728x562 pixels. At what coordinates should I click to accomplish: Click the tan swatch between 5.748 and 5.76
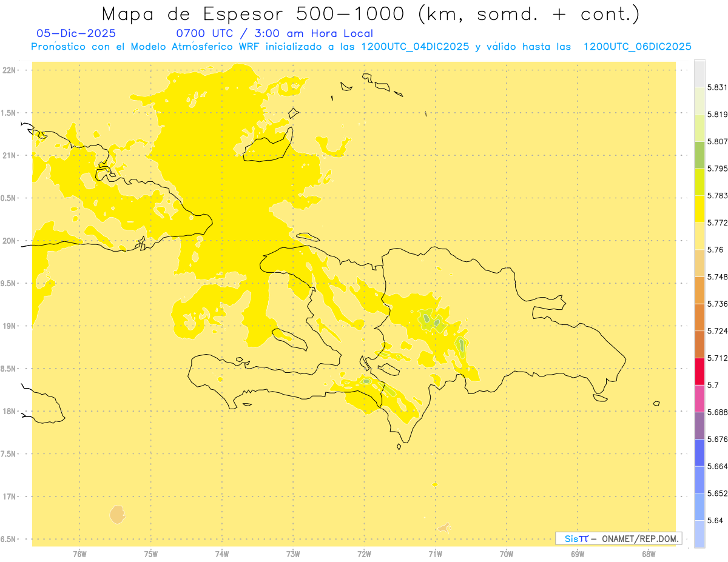tap(699, 263)
